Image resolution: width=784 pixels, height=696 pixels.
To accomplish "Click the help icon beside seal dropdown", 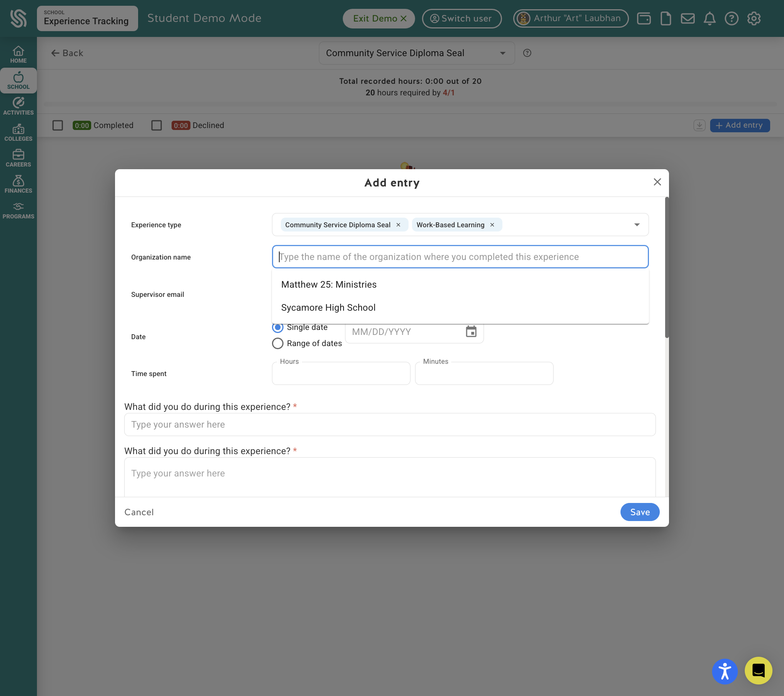I will pyautogui.click(x=527, y=53).
